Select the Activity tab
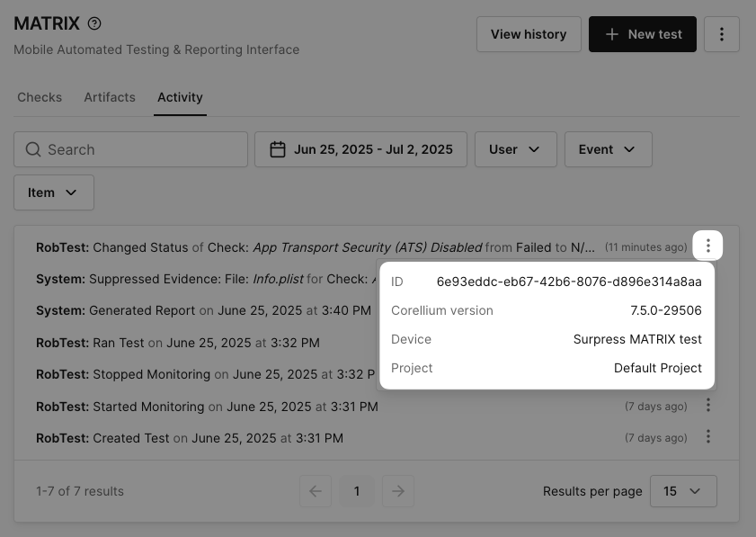756x537 pixels. 180,97
